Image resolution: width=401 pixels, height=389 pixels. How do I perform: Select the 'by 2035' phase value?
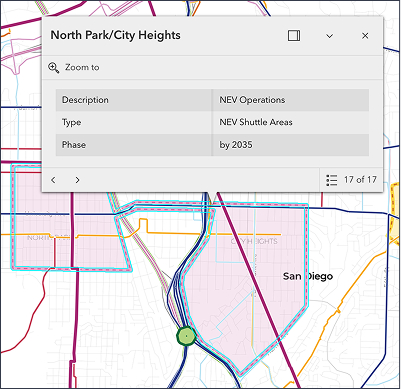click(236, 145)
